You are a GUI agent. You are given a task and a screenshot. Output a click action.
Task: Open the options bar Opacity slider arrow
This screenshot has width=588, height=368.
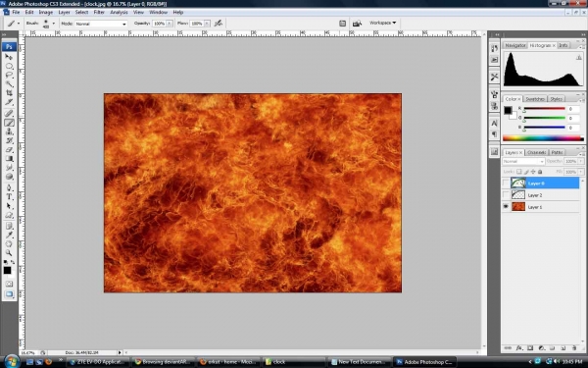[170, 24]
